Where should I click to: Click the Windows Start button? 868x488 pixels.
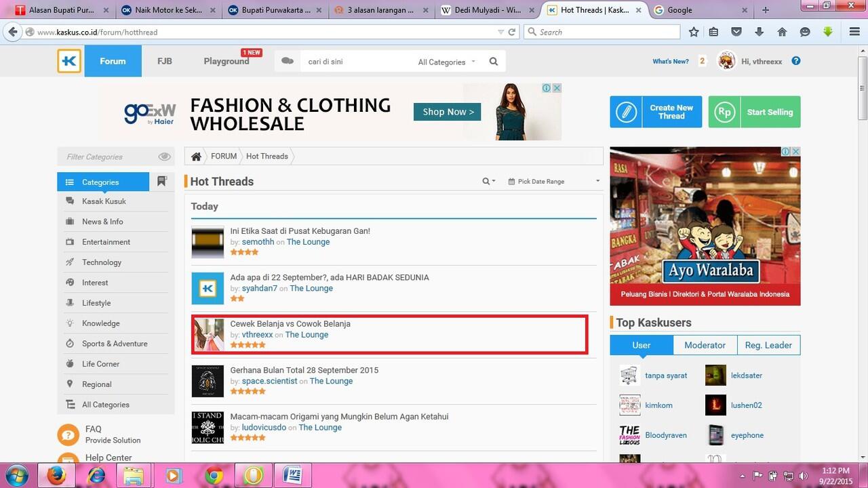pyautogui.click(x=16, y=476)
